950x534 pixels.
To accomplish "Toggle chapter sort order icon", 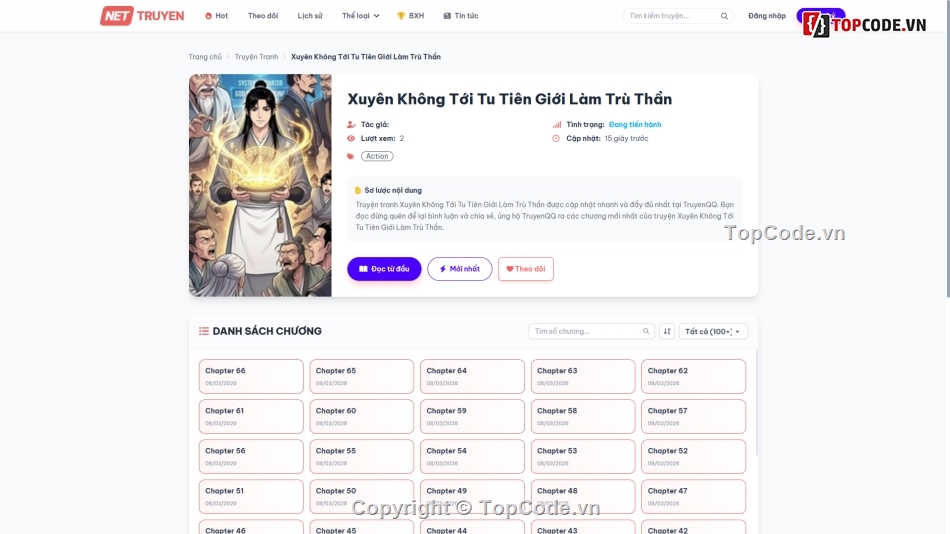I will point(666,331).
